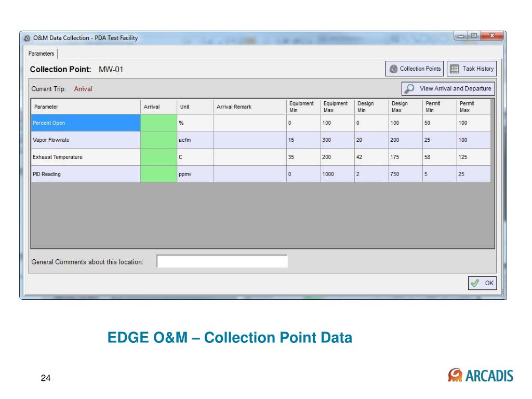Click Design Min value 42
This screenshot has width=532, height=399.
pyautogui.click(x=371, y=157)
